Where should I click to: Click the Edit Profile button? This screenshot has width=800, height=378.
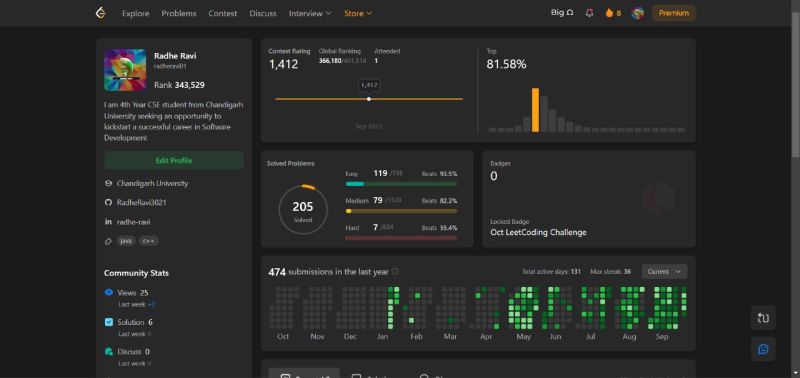tap(174, 161)
